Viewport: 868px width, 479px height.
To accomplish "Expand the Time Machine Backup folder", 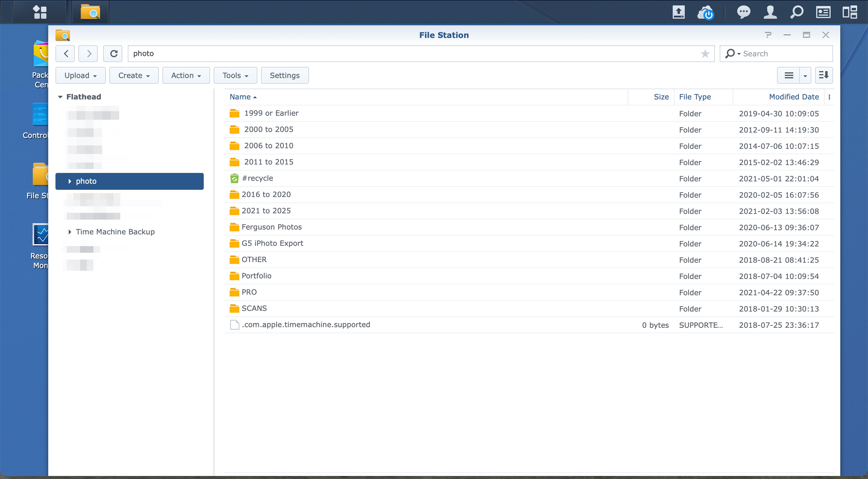I will [70, 232].
